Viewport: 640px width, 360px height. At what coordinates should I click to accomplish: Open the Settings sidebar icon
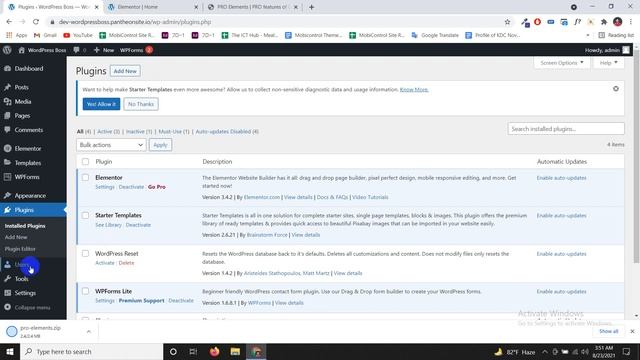tap(7, 293)
